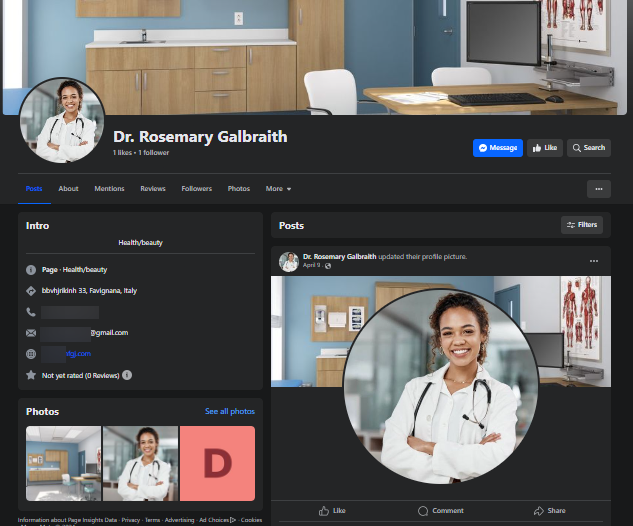Click the page profile picture

tap(62, 121)
